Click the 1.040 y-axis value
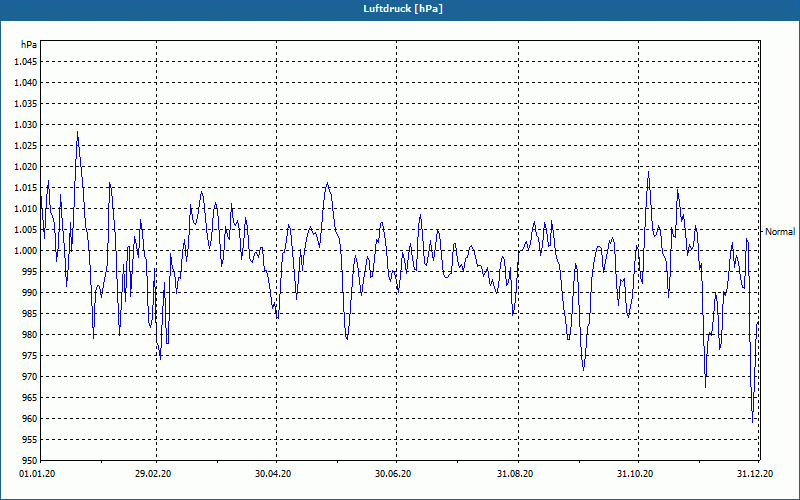 click(x=26, y=83)
